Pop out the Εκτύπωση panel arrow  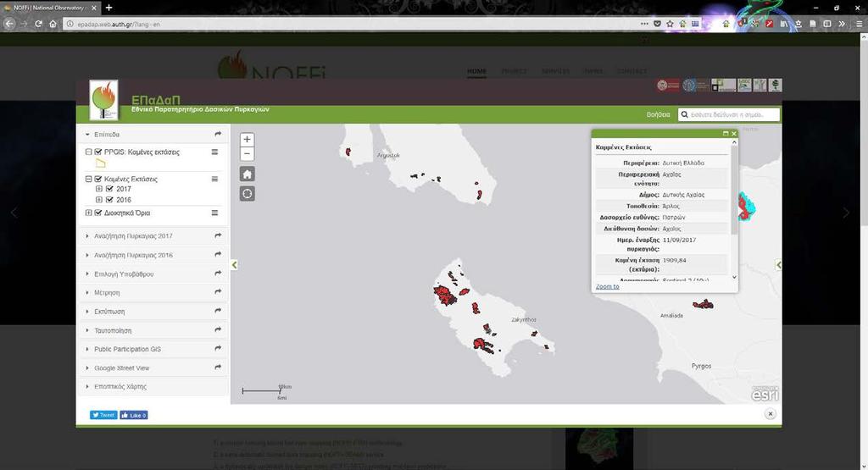click(218, 312)
